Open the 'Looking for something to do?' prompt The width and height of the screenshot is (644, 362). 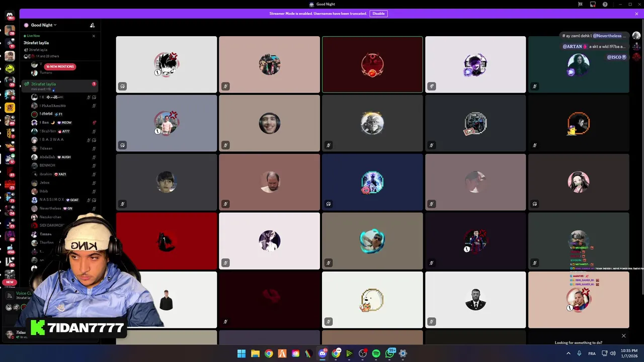[x=578, y=343]
